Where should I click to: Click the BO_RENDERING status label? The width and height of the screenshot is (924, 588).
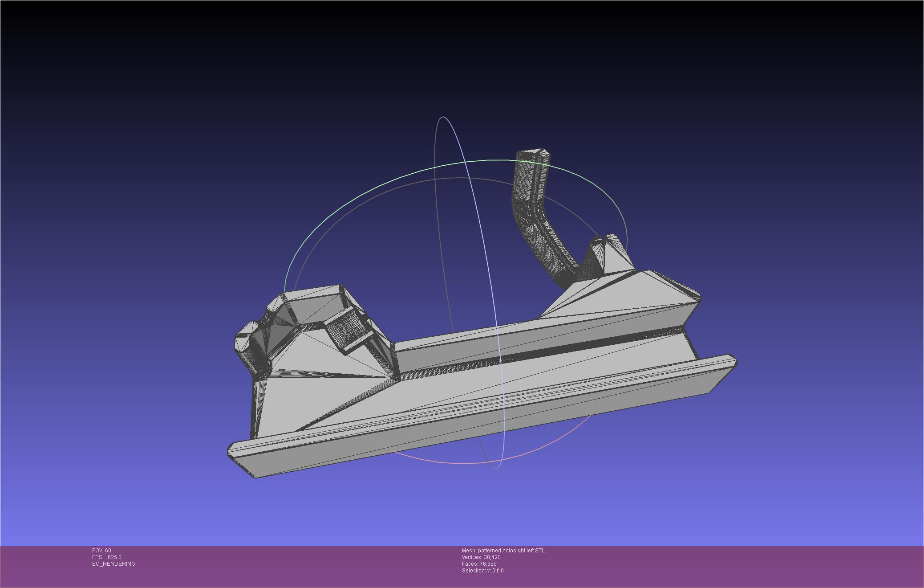(x=113, y=564)
